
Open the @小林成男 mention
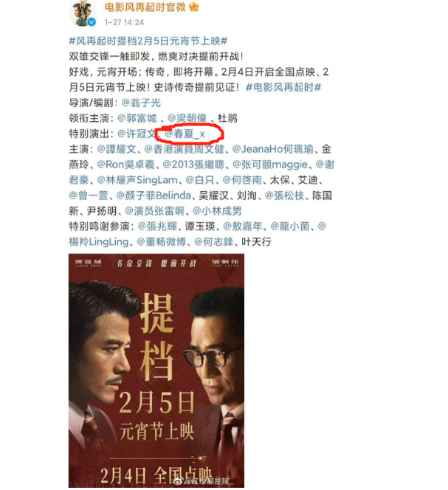[217, 211]
